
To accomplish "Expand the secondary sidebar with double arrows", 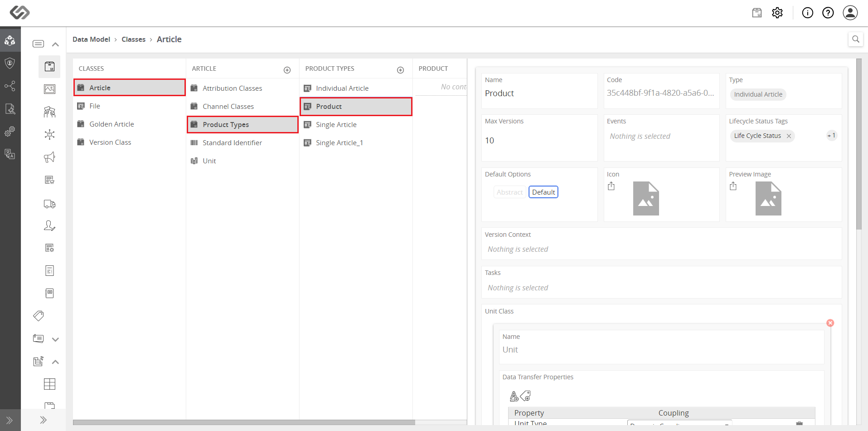I will [44, 420].
